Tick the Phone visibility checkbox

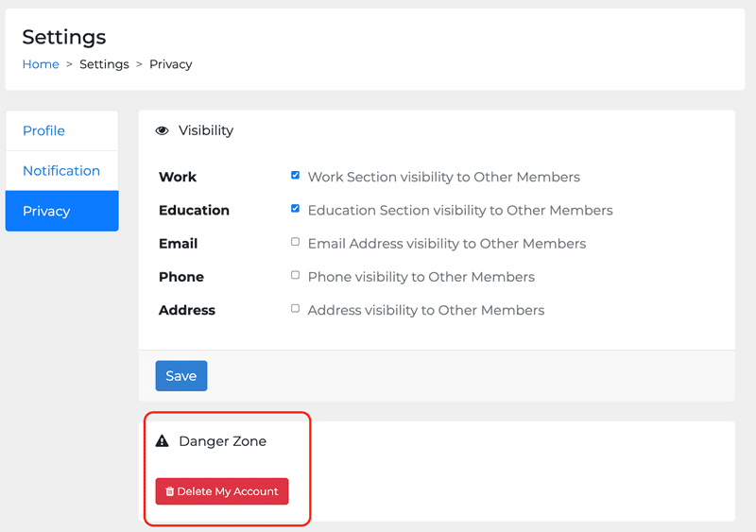[x=296, y=275]
